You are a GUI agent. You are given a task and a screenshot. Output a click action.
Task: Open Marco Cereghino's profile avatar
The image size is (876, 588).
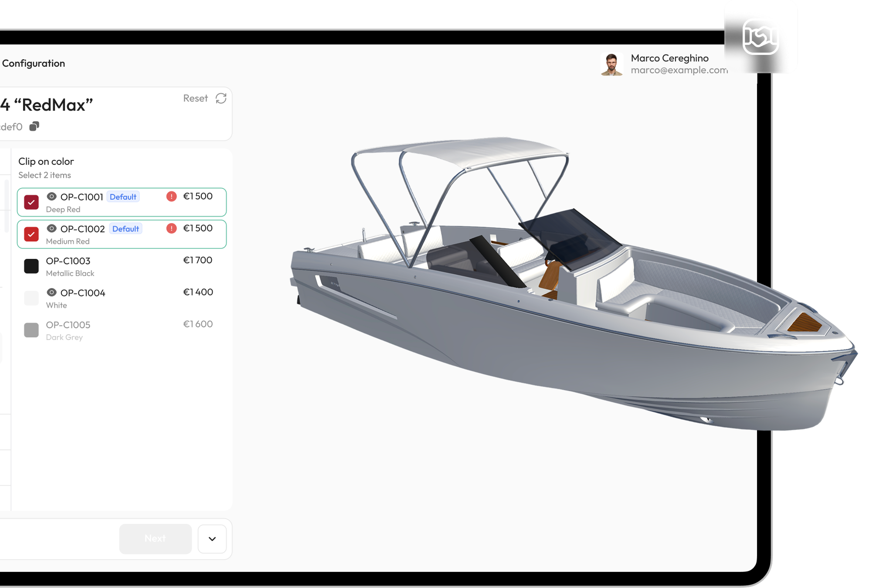[x=611, y=64]
